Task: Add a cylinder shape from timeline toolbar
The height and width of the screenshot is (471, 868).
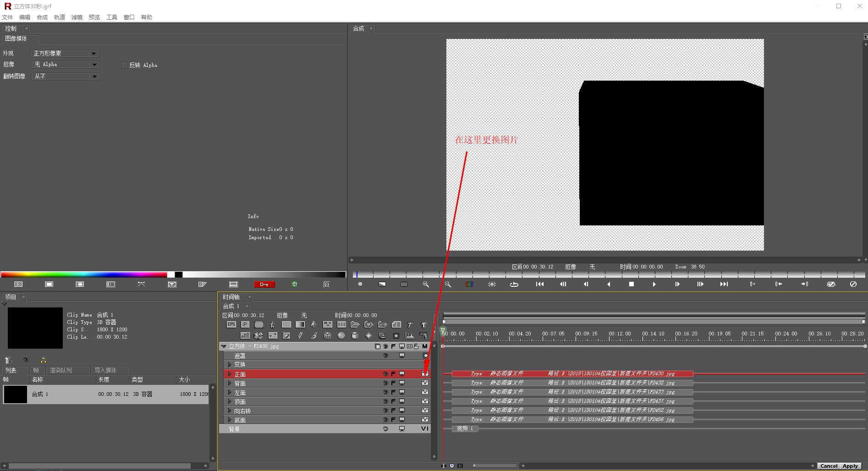Action: [x=355, y=336]
